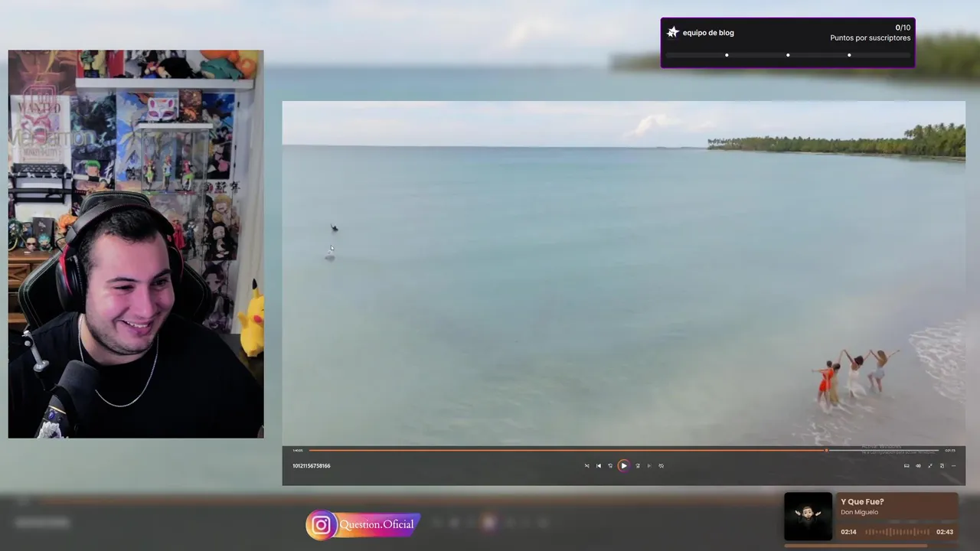This screenshot has height=551, width=980.
Task: Click the video title 10121156758166
Action: pos(312,465)
